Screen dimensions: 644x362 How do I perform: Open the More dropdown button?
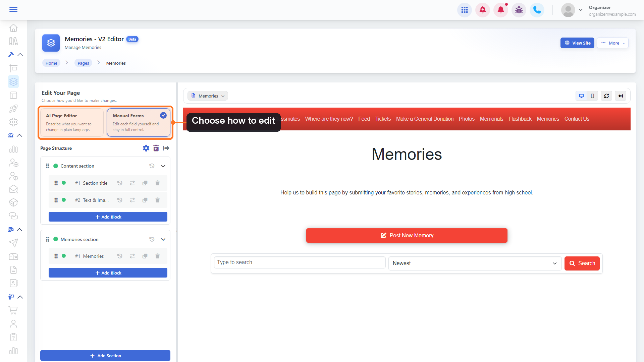coord(612,43)
